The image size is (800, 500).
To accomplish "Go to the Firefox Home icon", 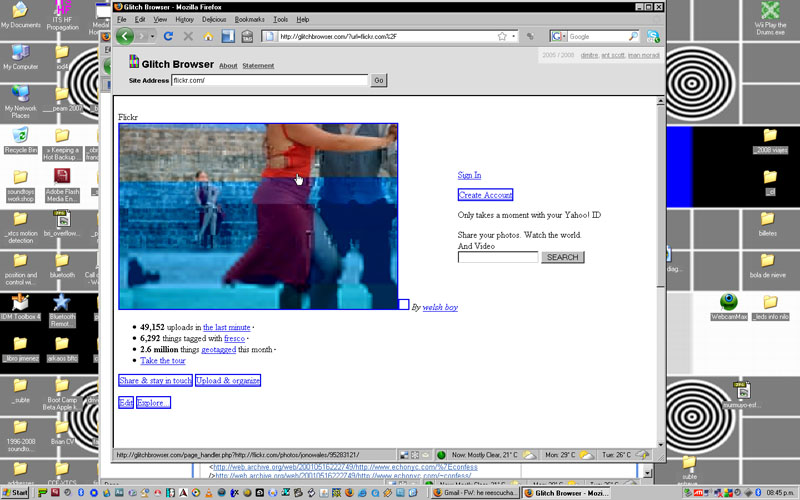I will (x=208, y=36).
